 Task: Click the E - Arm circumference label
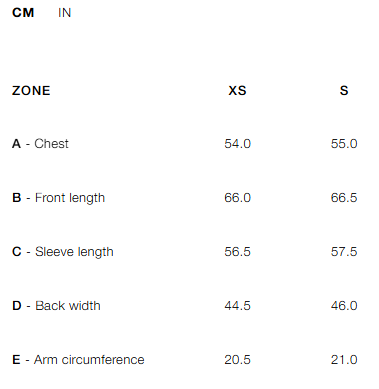78,360
